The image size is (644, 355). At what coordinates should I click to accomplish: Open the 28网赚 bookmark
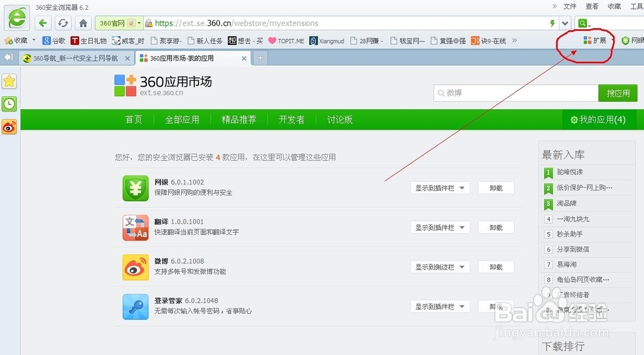367,41
